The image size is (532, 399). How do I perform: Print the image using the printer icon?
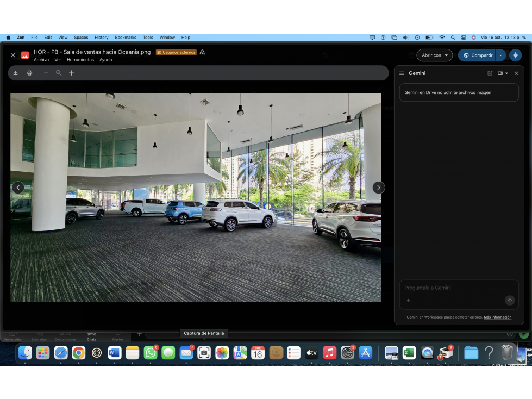click(x=29, y=73)
